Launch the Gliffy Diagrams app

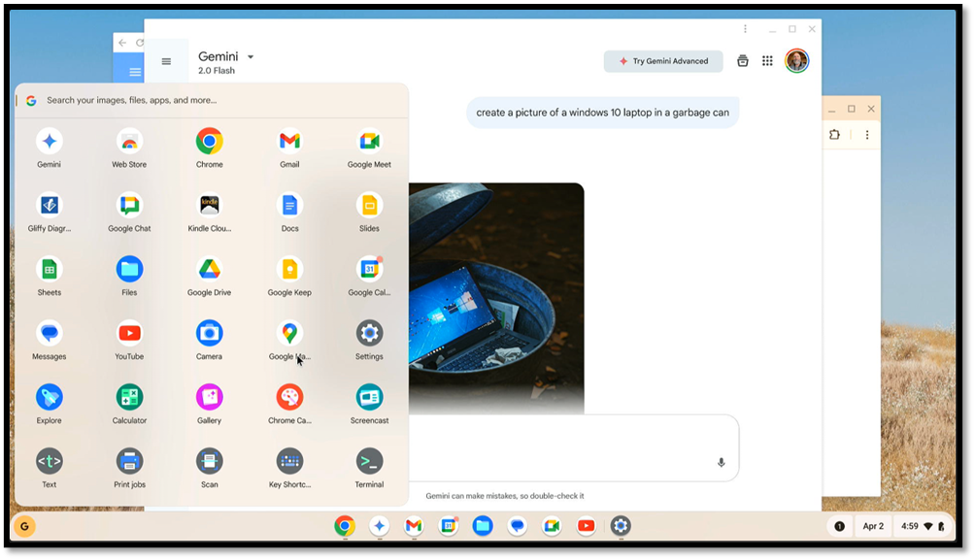click(50, 205)
